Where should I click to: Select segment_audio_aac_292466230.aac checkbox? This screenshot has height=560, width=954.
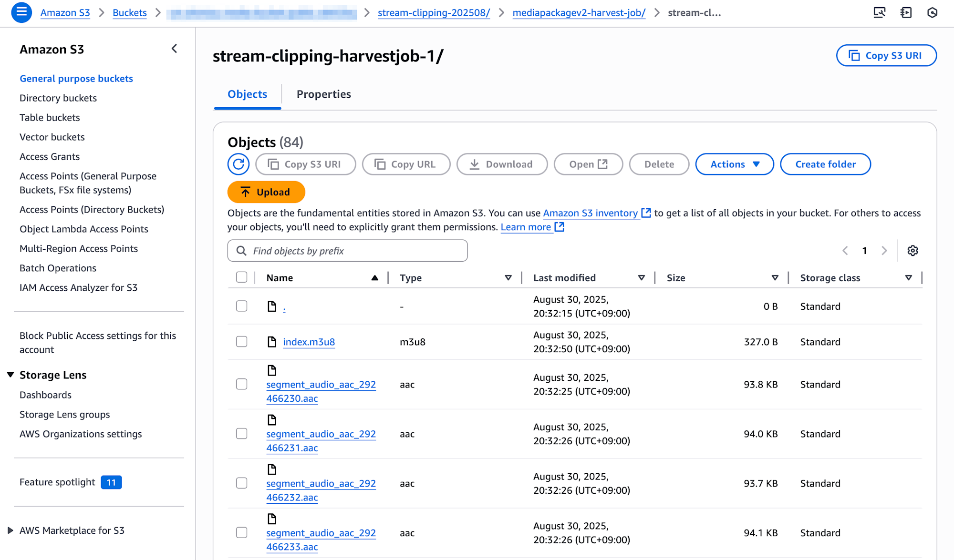[x=242, y=384]
